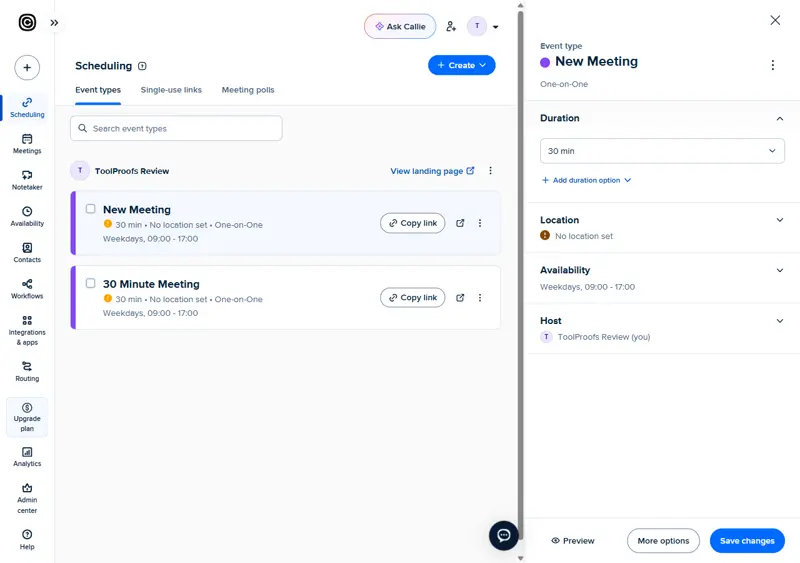This screenshot has height=563, width=800.
Task: Click the New Meeting card title
Action: tap(137, 210)
